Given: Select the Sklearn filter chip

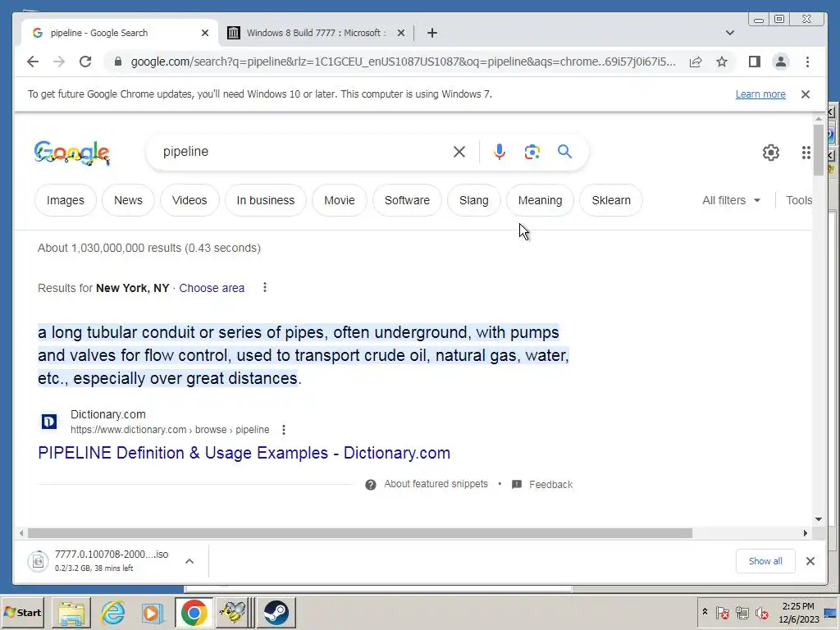Looking at the screenshot, I should click(611, 200).
